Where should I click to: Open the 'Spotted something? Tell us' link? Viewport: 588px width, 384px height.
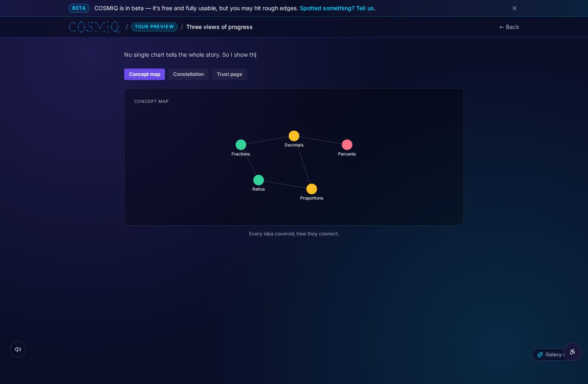click(x=337, y=8)
